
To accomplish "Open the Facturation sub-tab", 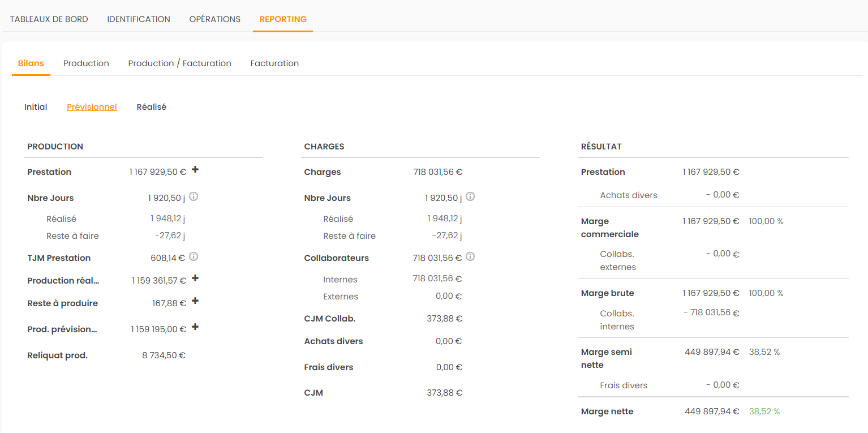I will tap(274, 63).
